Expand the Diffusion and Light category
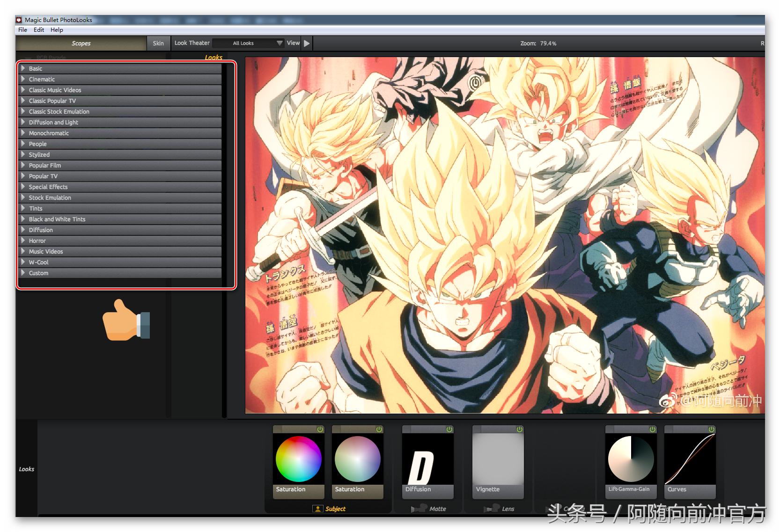Image resolution: width=780 pixels, height=532 pixels. 119,122
